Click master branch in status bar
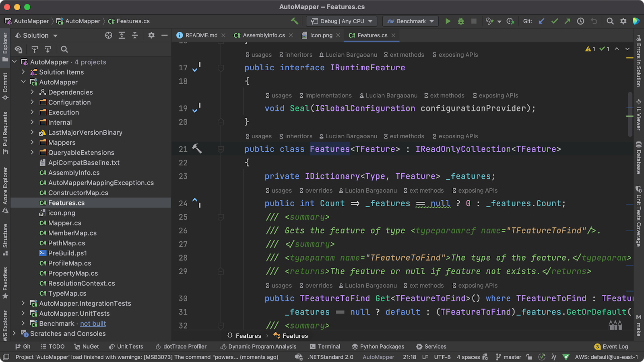Screen dimensions: 644x362 click(x=508, y=357)
